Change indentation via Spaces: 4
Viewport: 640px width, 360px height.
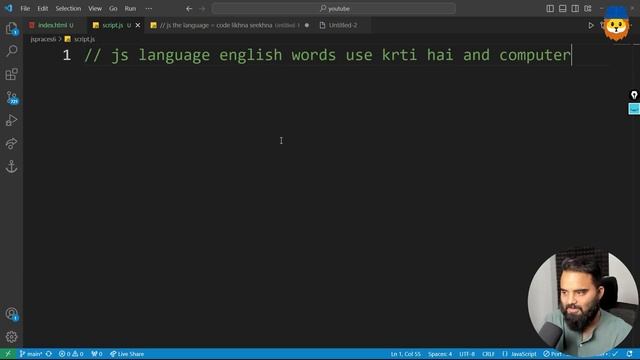point(440,354)
